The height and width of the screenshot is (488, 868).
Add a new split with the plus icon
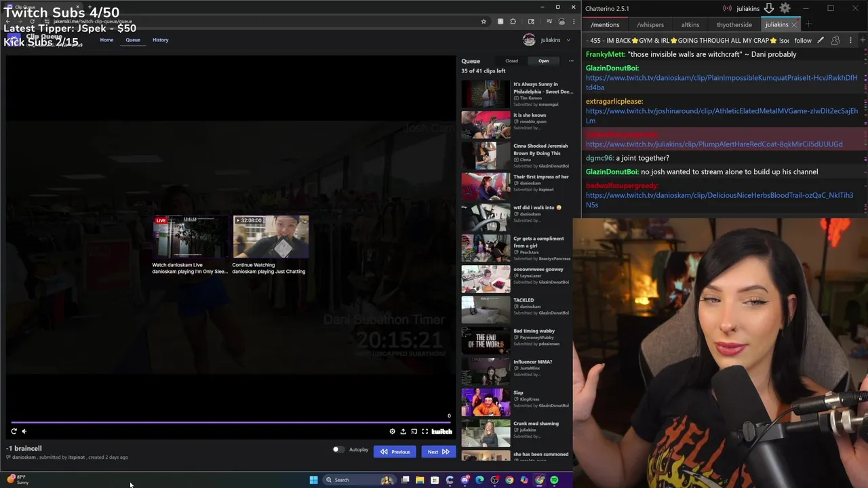(x=863, y=41)
